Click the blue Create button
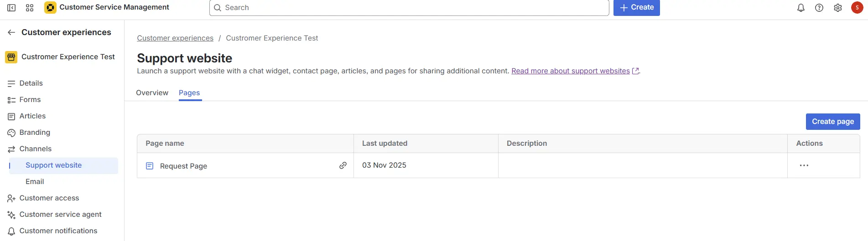The image size is (868, 241). 636,8
